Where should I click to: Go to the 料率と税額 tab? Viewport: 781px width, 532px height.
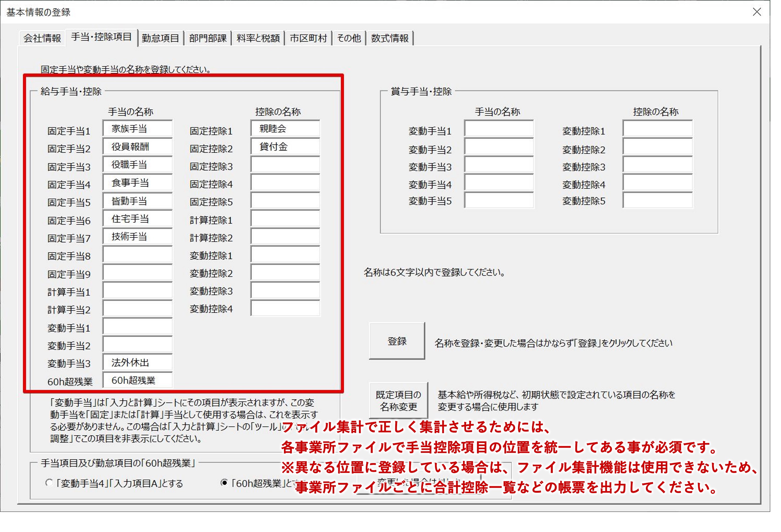coord(258,38)
